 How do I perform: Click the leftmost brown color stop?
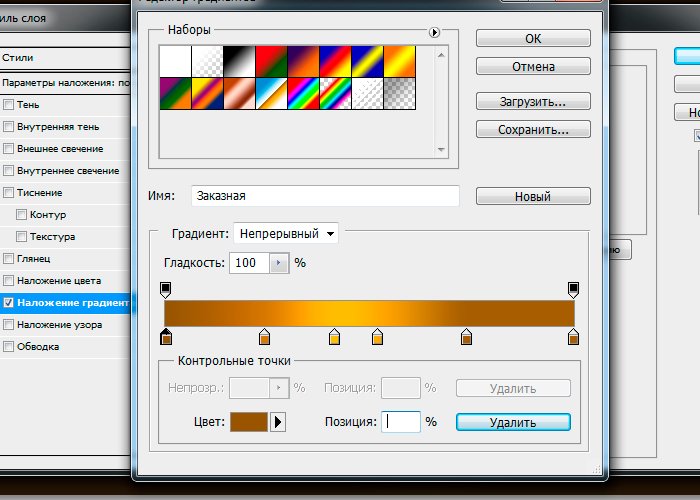point(166,337)
